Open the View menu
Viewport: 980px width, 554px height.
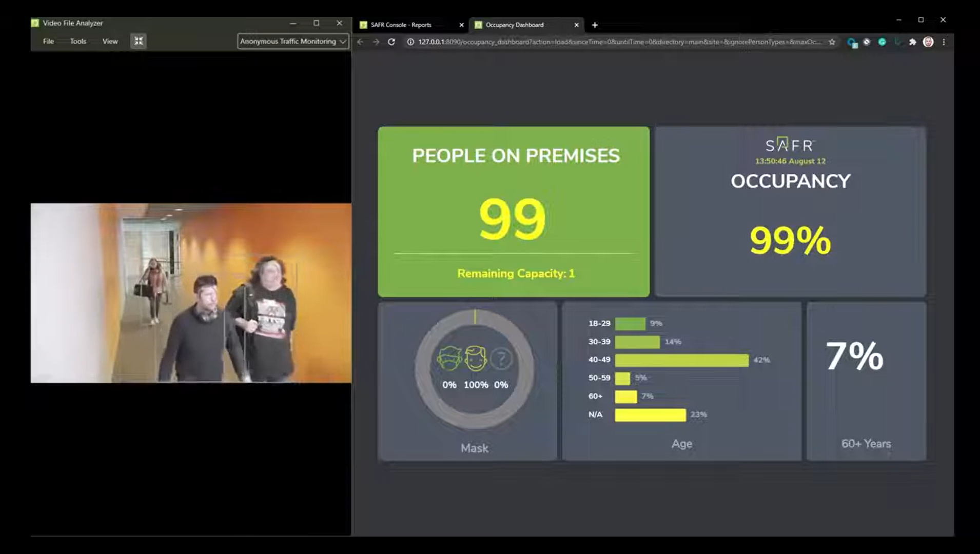[110, 41]
